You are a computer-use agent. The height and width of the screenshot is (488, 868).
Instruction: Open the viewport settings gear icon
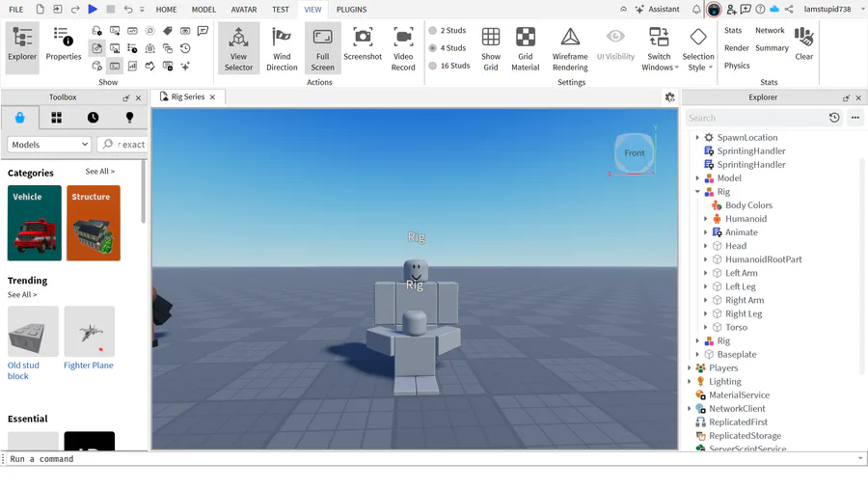670,97
